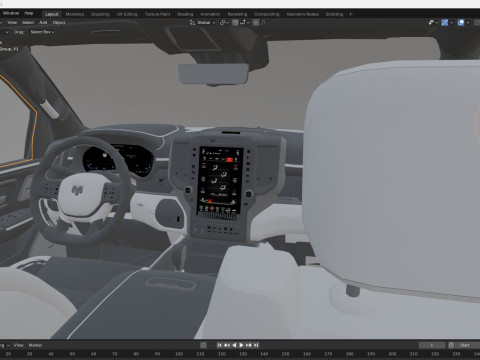Click frame 200 on the timeline ruler
480x360 pixels.
pos(392,354)
